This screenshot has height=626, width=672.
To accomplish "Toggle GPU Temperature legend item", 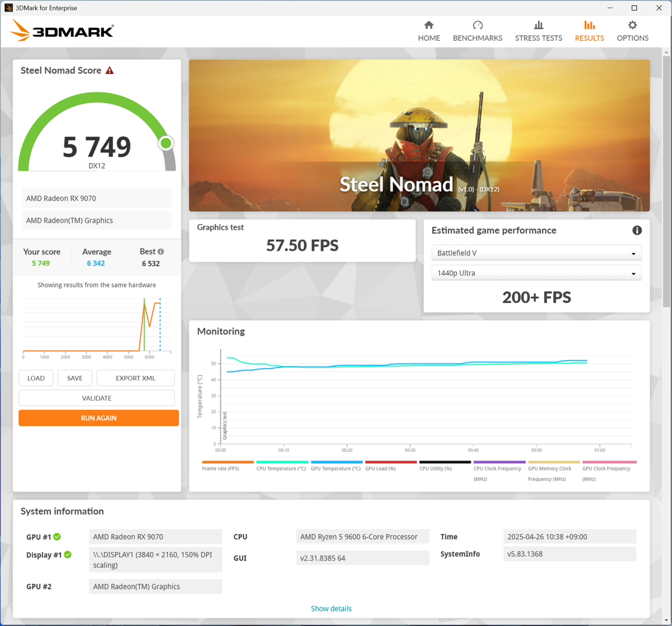I will 336,466.
